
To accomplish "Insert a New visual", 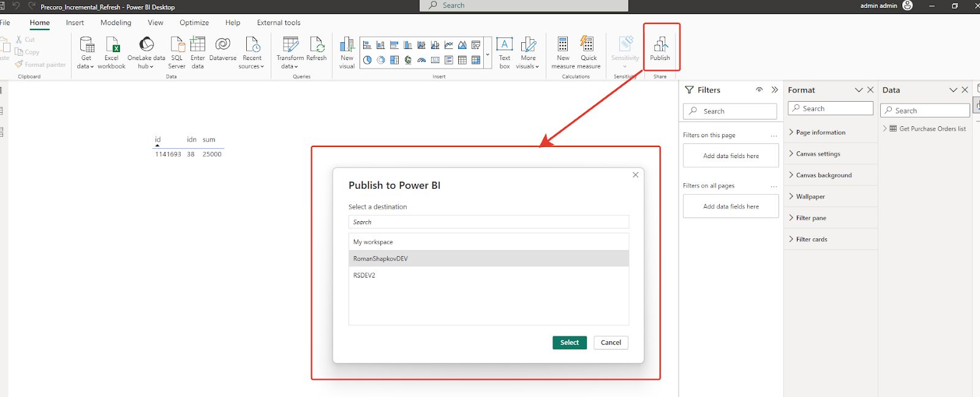I will point(347,53).
